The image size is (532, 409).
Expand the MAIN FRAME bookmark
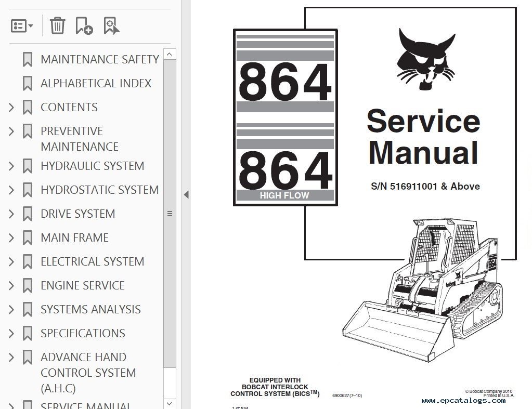pos(11,238)
